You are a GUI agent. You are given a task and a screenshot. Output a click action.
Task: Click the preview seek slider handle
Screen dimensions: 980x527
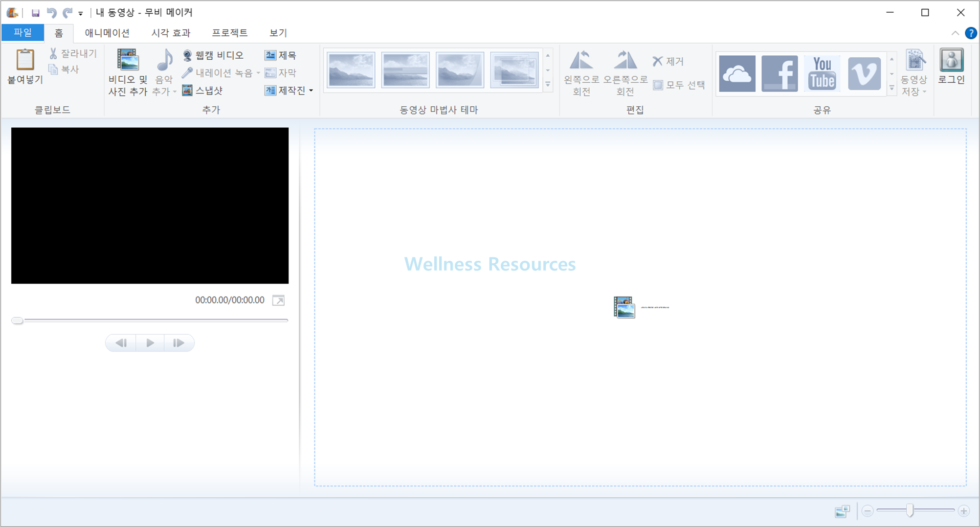click(x=17, y=321)
